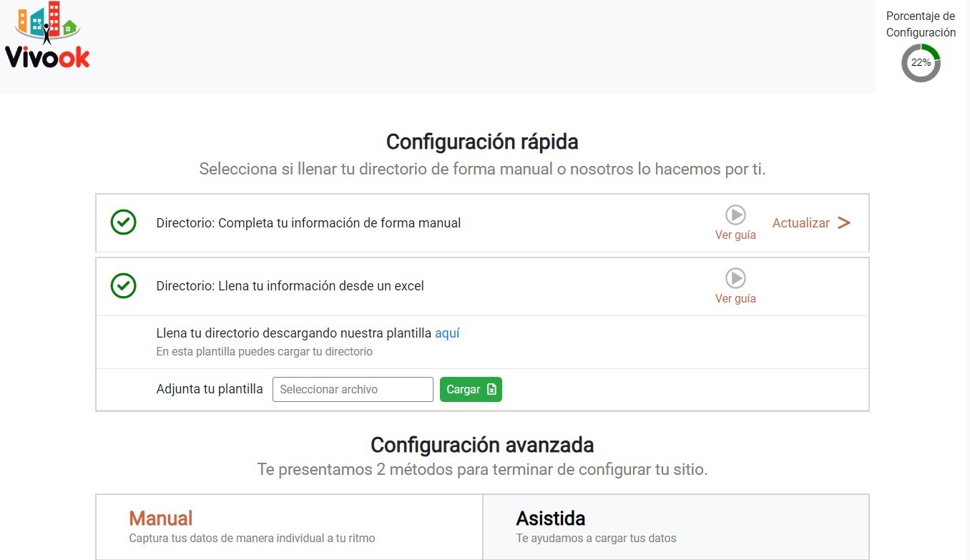Click the Vivook logo
The height and width of the screenshot is (560, 970).
pyautogui.click(x=47, y=35)
